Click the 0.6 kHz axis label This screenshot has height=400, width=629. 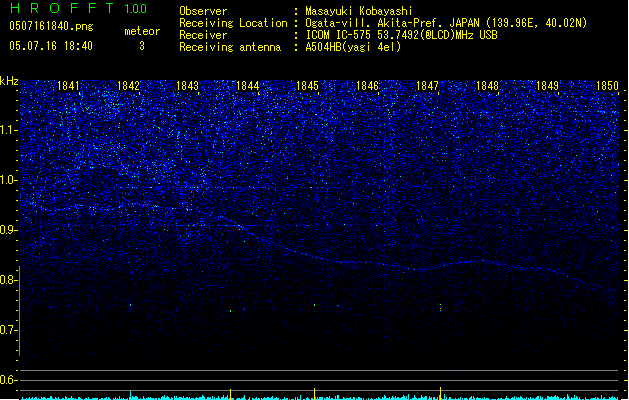(8, 380)
